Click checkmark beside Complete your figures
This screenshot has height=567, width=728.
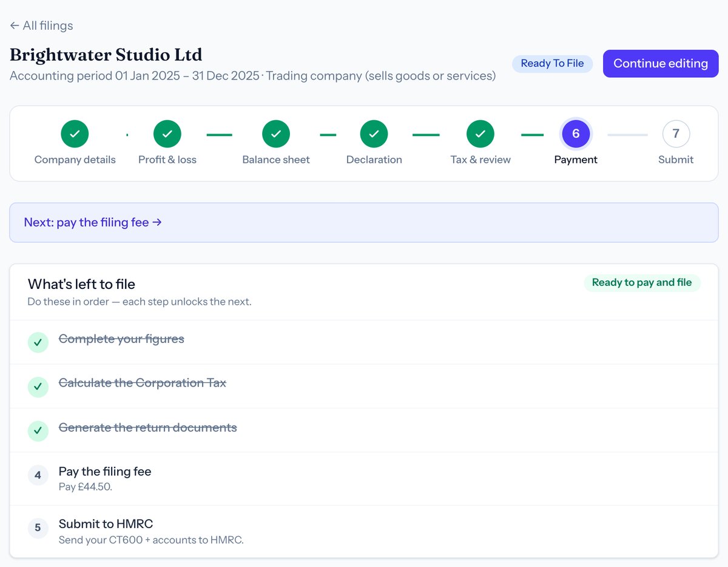(x=38, y=342)
